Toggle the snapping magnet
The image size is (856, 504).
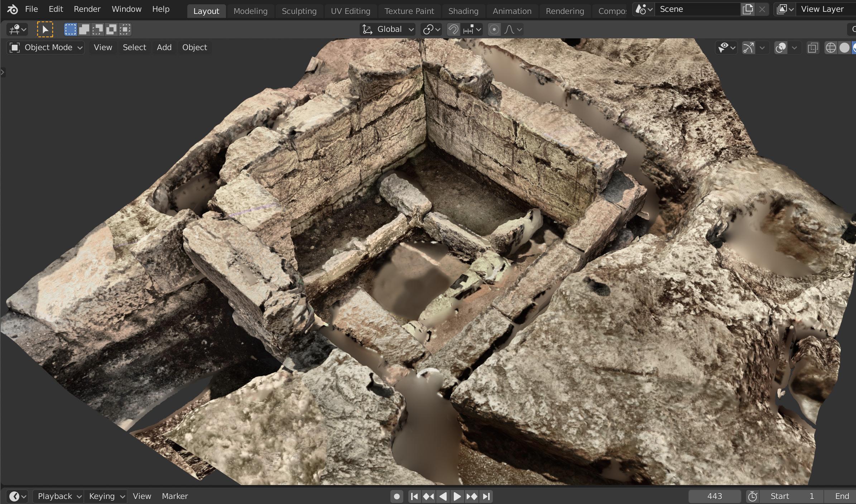(x=453, y=29)
